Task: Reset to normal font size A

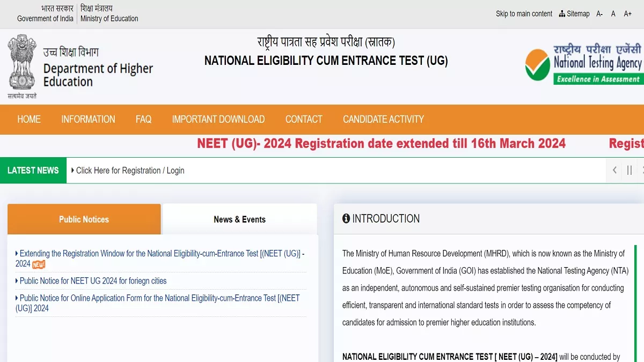Action: pyautogui.click(x=613, y=14)
